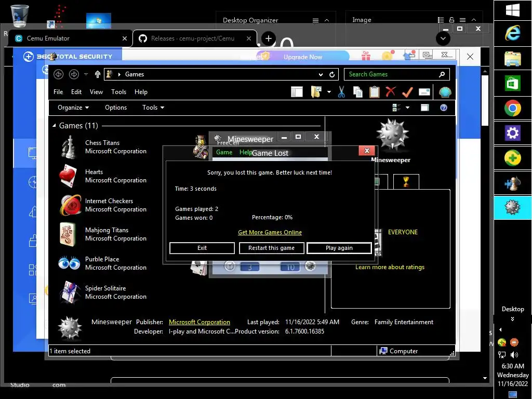532x399 pixels.
Task: Expand the Desktop toolbar chevron
Action: tap(512, 319)
